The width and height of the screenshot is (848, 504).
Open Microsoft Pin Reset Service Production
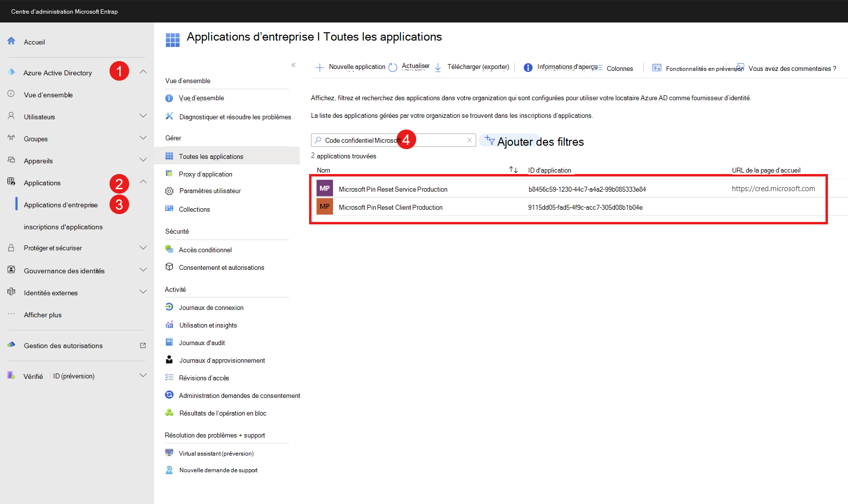point(393,189)
